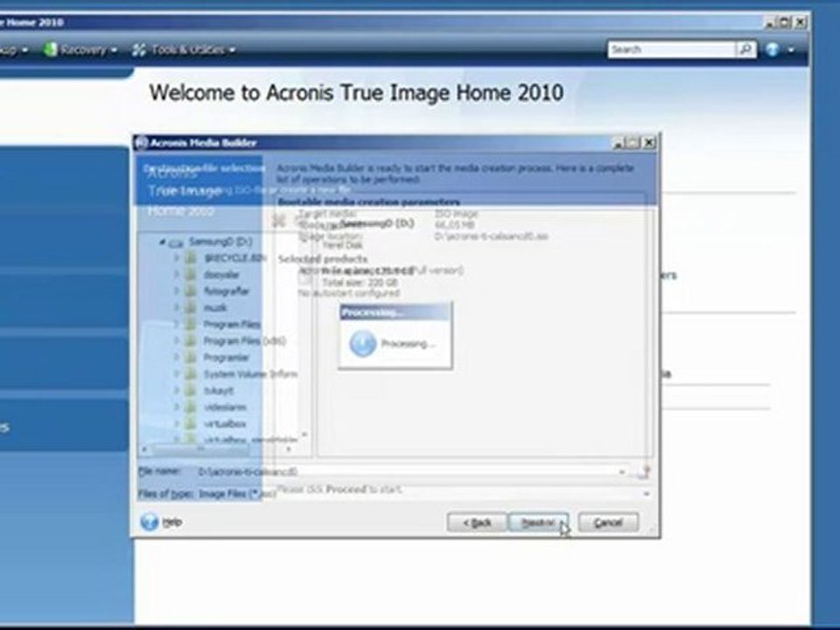Click the Proceed button beside Back
Image resolution: width=840 pixels, height=630 pixels.
click(538, 522)
